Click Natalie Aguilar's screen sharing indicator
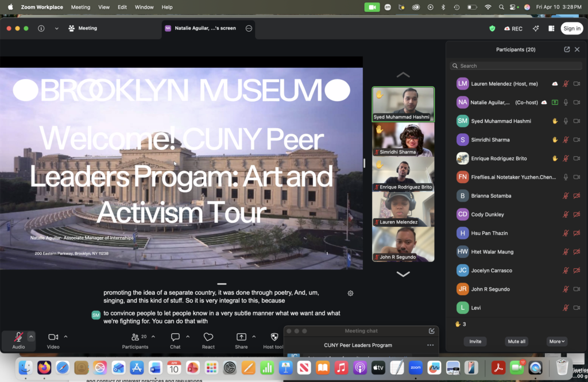The height and width of the screenshot is (382, 588). tap(555, 102)
